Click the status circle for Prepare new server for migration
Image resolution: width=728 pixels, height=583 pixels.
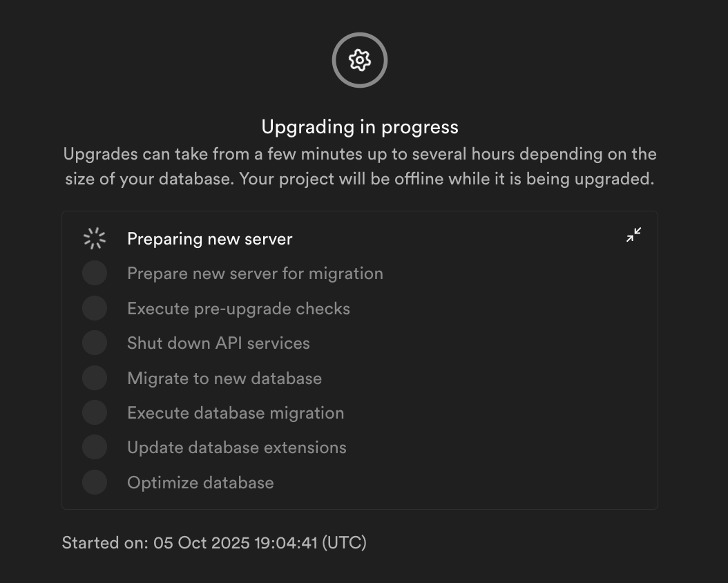coord(95,274)
